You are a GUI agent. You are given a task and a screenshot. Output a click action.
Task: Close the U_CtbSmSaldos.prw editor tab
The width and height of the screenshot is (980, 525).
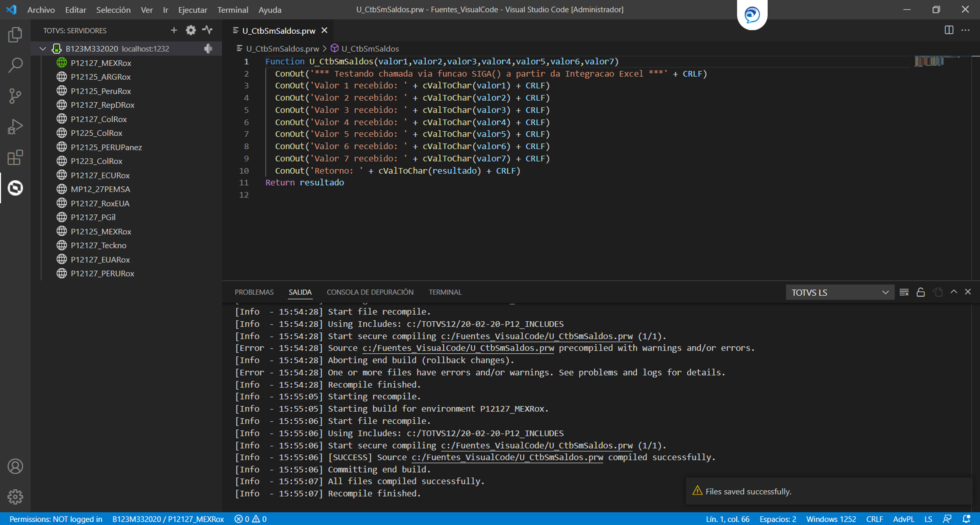pos(324,30)
